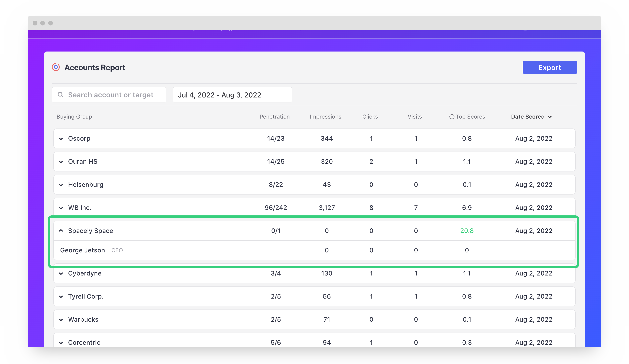Screen dimensions: 629x364
Task: Focus the Search account or target field
Action: point(111,95)
